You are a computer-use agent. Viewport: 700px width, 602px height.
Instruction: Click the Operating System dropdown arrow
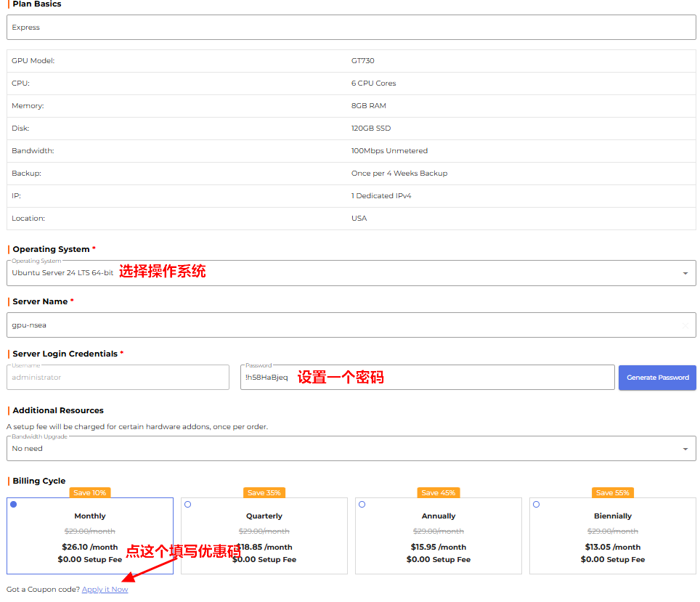coord(685,274)
